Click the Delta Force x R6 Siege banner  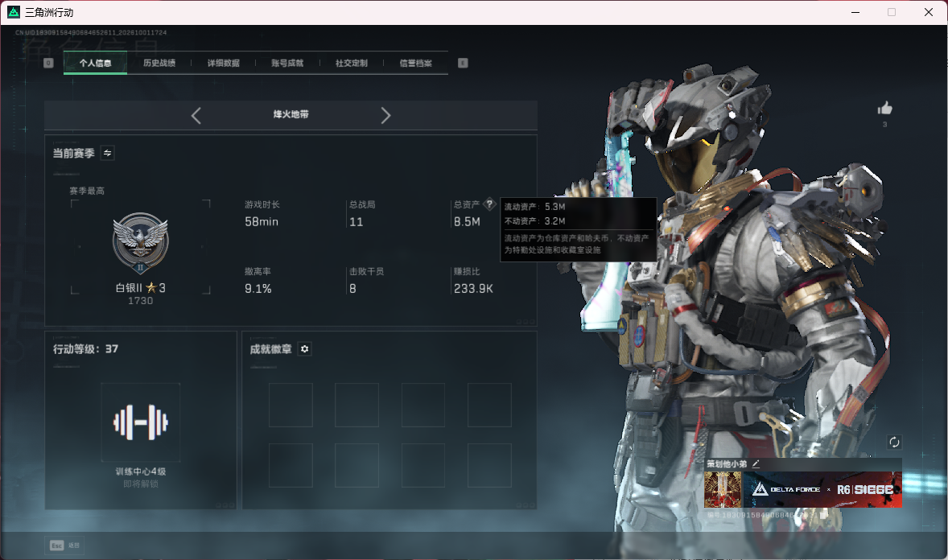pyautogui.click(x=822, y=489)
